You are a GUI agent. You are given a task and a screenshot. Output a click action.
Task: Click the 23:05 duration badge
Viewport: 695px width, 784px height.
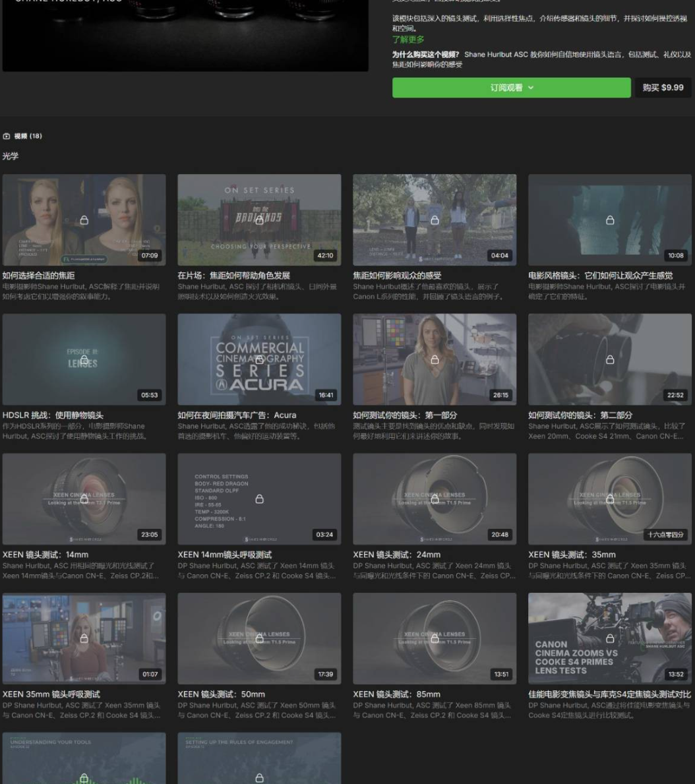click(x=150, y=535)
